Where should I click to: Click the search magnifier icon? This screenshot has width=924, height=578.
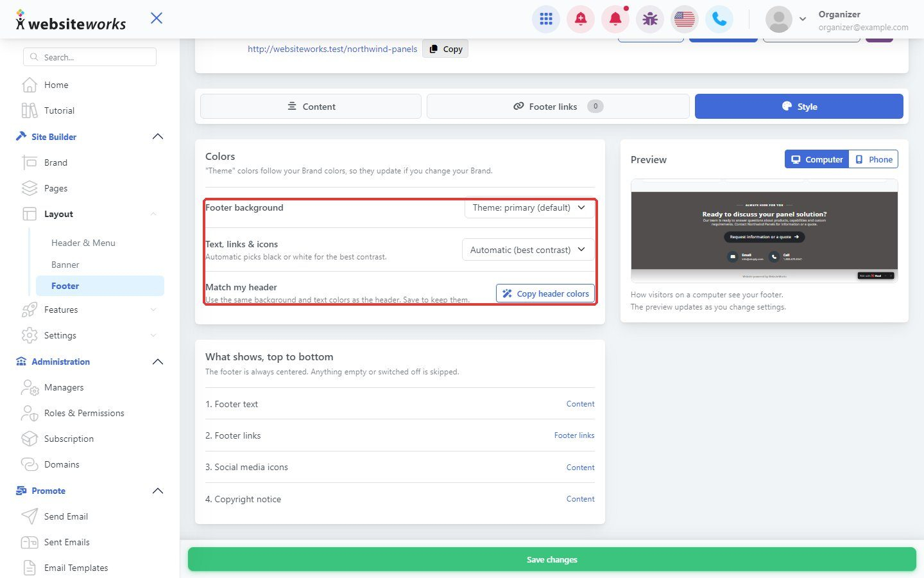pyautogui.click(x=34, y=57)
